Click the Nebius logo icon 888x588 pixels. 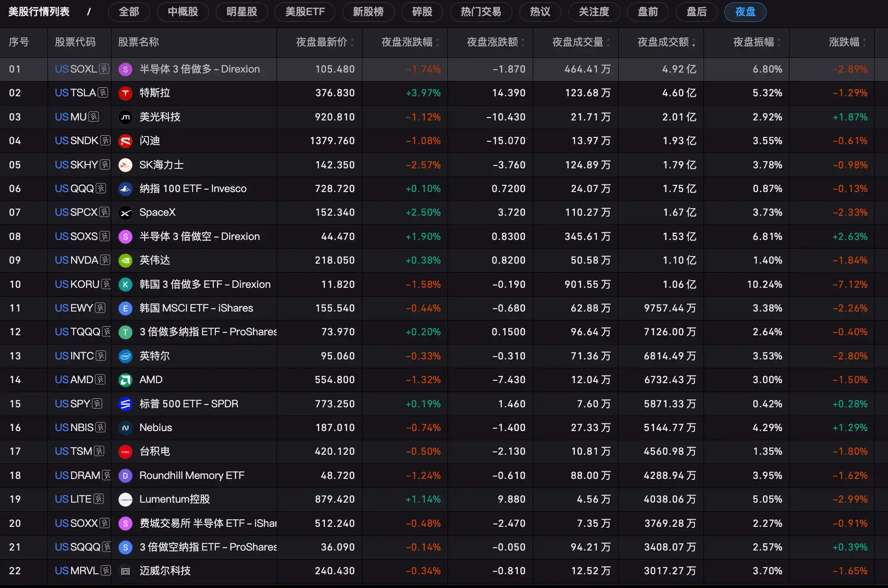(125, 428)
